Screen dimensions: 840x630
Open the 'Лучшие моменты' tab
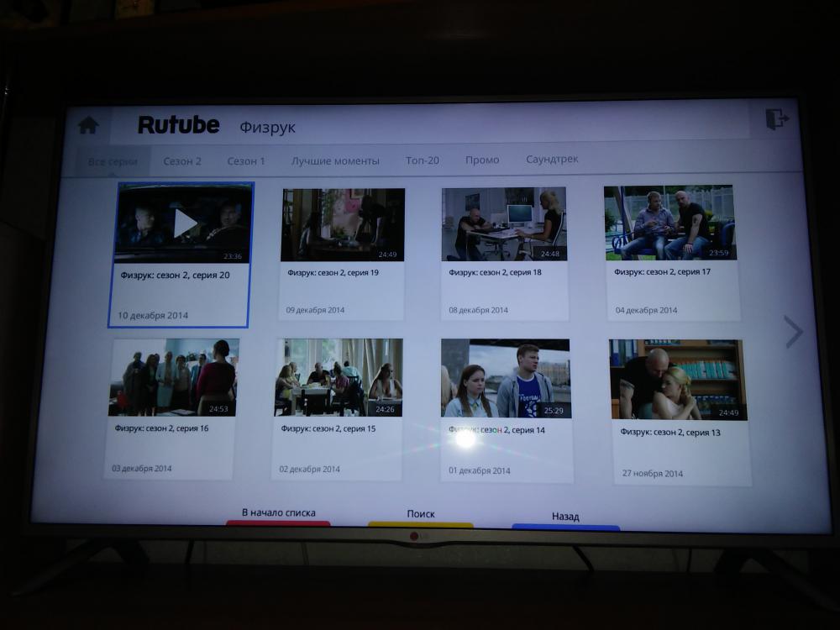pyautogui.click(x=335, y=160)
